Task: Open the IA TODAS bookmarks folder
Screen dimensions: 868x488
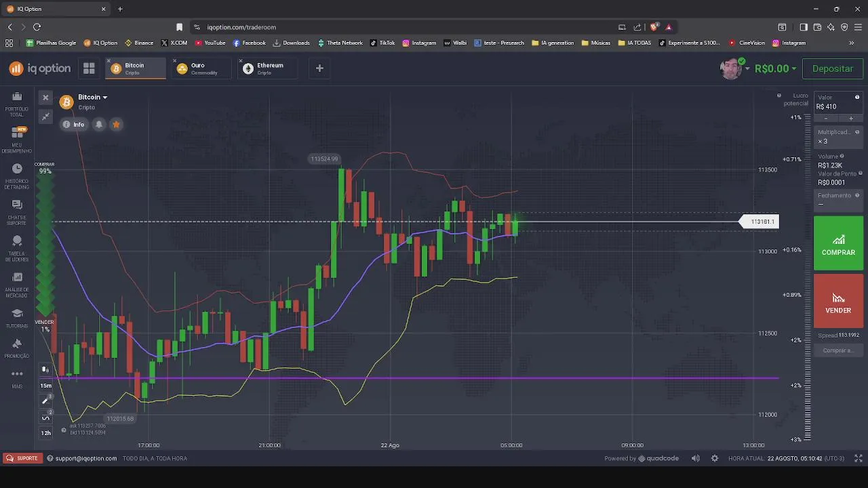Action: pos(635,43)
